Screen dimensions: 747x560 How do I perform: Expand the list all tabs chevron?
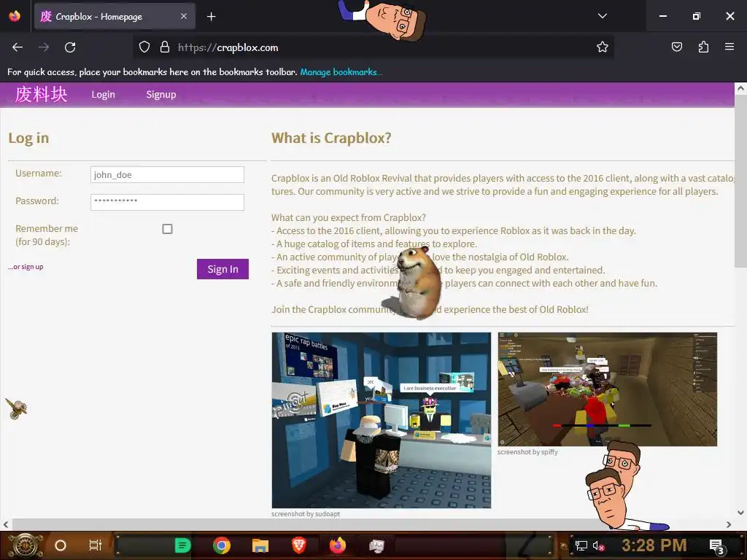coord(602,16)
